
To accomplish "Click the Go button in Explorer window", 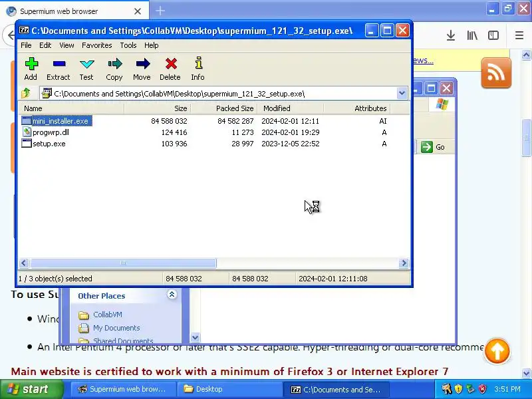I will (x=434, y=147).
